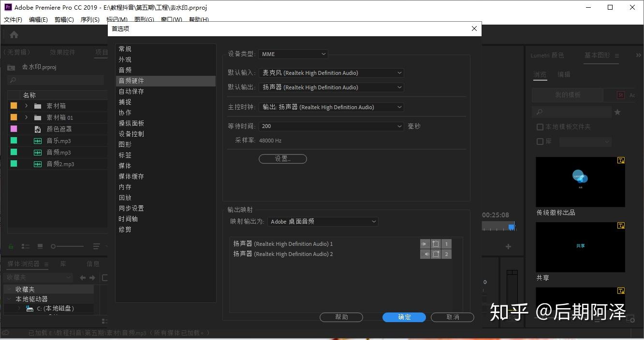The width and height of the screenshot is (644, 340).
Task: Click the 名称 column header
Action: click(29, 95)
